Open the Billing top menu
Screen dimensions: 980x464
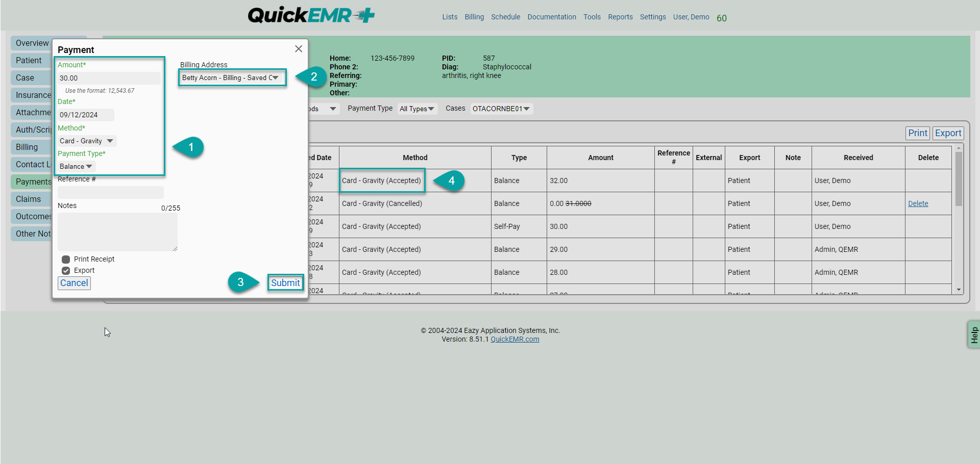tap(474, 17)
